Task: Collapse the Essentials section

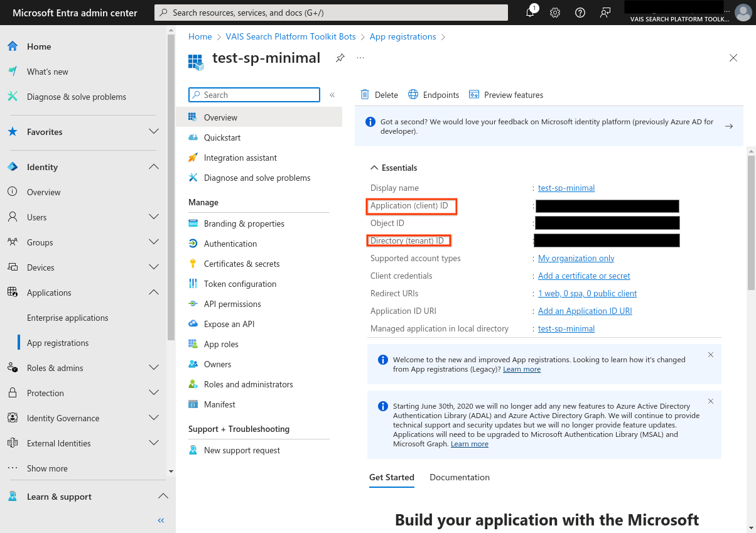Action: [394, 168]
